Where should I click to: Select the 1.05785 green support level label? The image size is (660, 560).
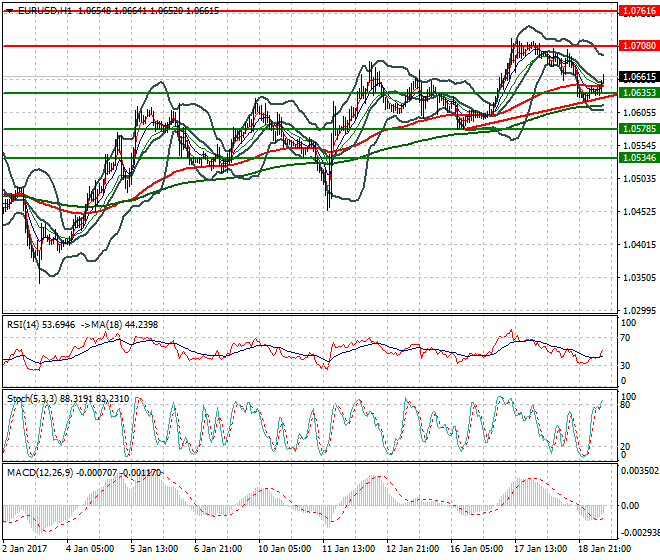[x=639, y=128]
